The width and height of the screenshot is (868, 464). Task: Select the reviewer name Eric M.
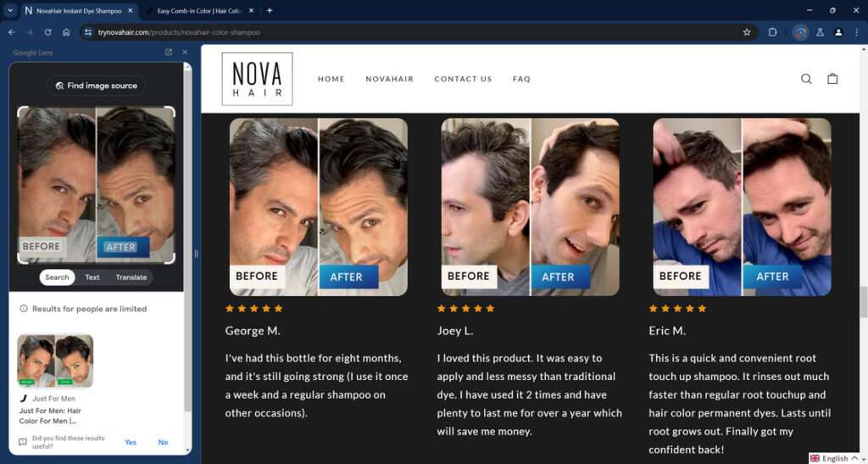(x=668, y=331)
